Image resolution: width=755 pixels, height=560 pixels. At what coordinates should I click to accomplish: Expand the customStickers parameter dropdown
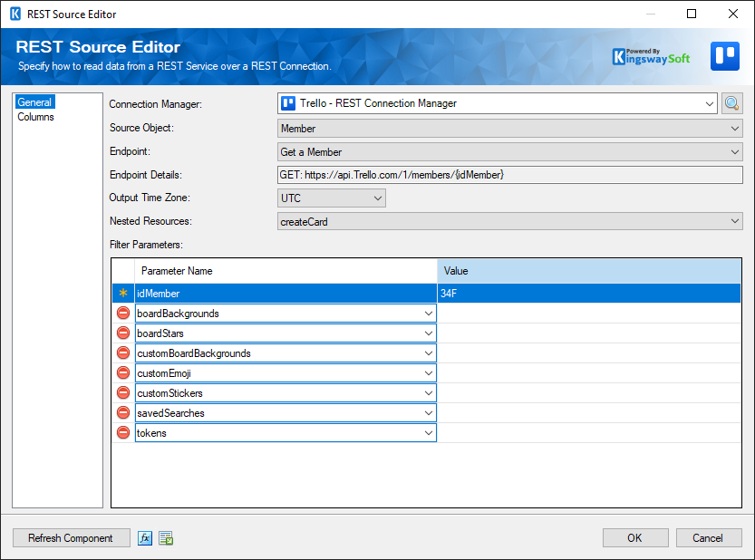[x=429, y=393]
